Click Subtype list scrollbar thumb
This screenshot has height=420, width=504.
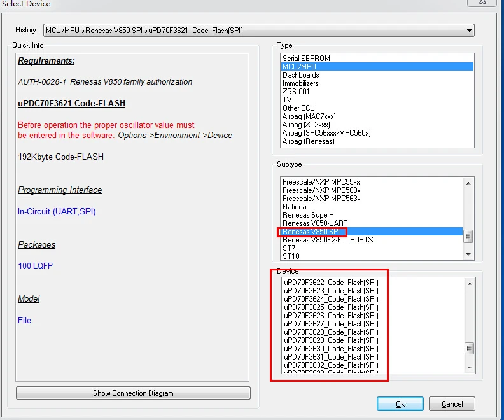click(x=468, y=237)
